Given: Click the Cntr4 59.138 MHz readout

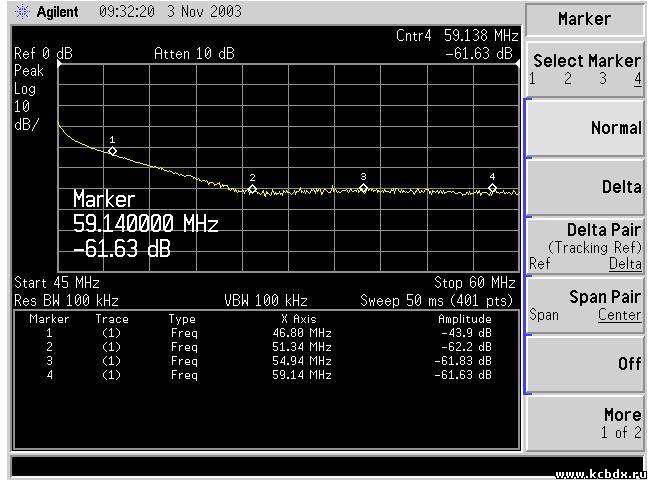Looking at the screenshot, I should (457, 36).
